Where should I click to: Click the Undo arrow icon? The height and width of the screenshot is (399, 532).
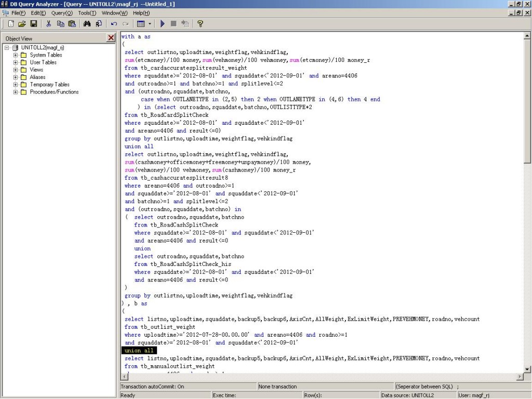coord(114,23)
